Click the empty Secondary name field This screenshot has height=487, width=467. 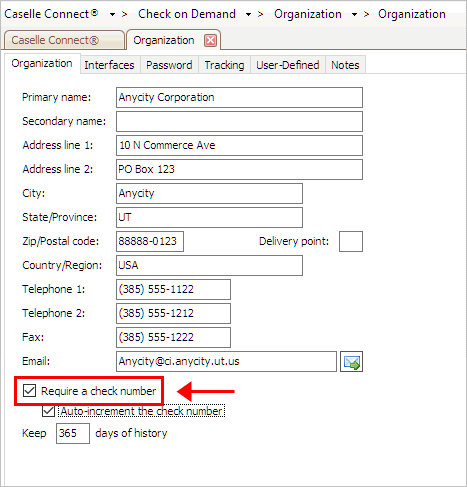[239, 121]
